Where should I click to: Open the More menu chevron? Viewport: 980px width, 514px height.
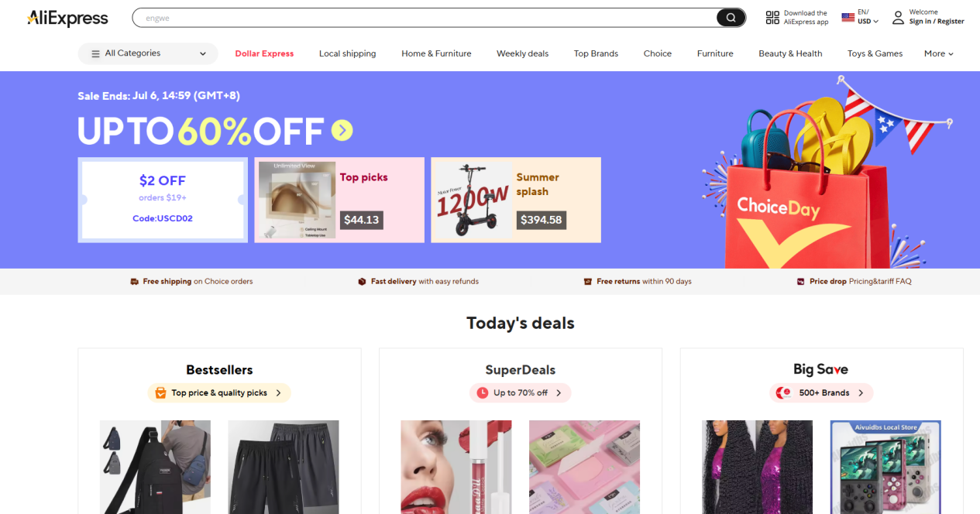[951, 54]
